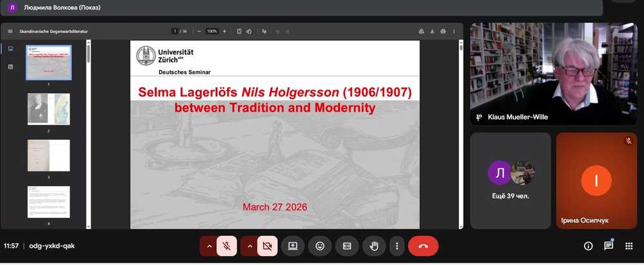Open the activities grid icon

tap(629, 246)
